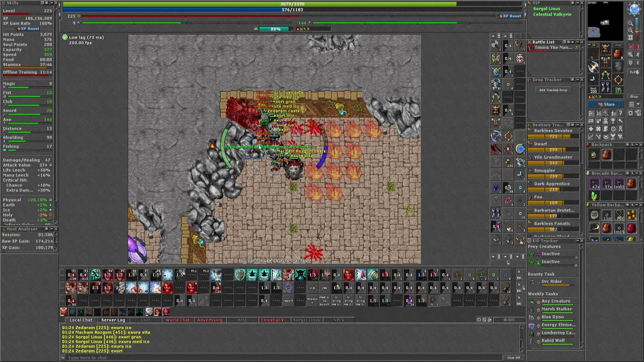644x362 pixels.
Task: Click the 88% progress bar
Action: point(275,29)
